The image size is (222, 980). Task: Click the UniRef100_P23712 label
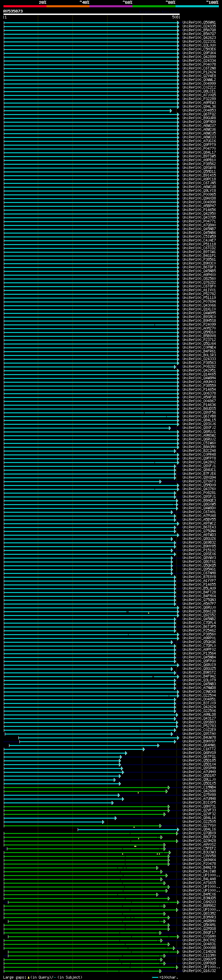click(x=199, y=340)
